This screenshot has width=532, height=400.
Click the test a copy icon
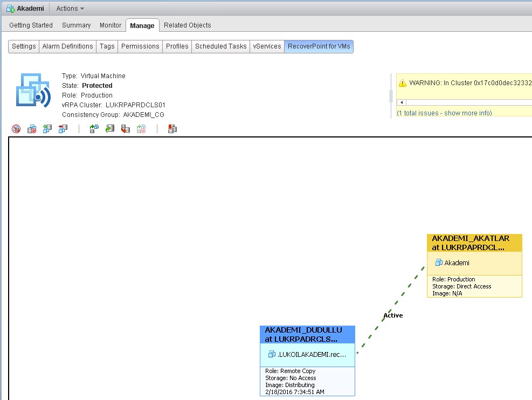click(x=94, y=129)
